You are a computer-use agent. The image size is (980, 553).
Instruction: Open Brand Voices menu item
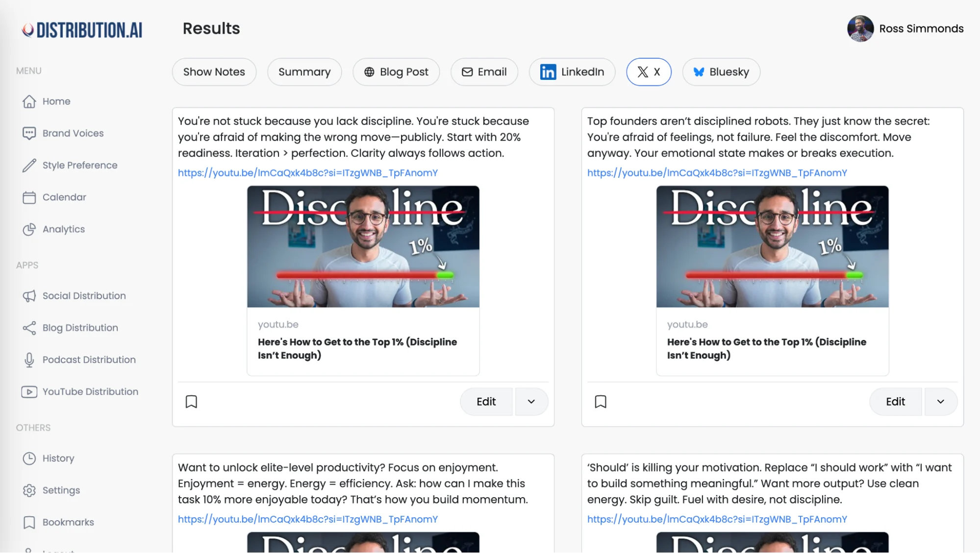click(73, 133)
